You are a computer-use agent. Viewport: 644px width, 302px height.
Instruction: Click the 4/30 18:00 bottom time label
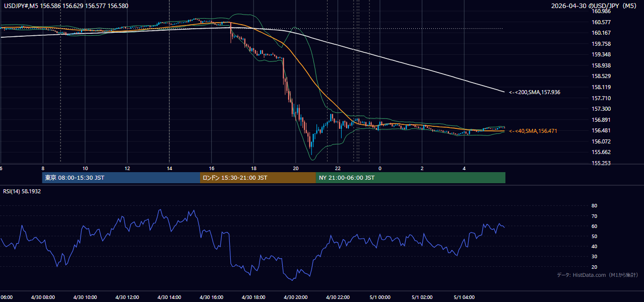pyautogui.click(x=253, y=297)
